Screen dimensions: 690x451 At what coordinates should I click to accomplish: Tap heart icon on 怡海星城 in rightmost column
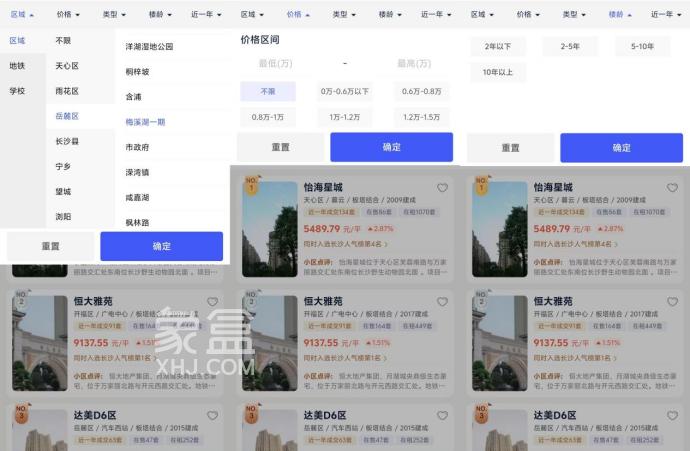tap(672, 188)
